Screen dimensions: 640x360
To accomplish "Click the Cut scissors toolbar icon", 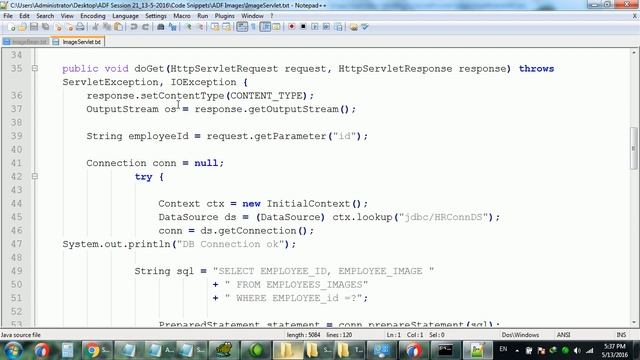I will click(x=95, y=27).
